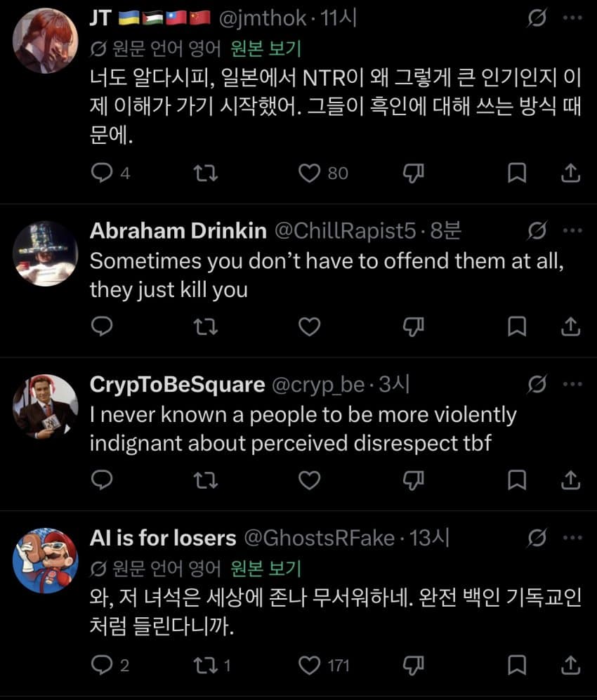Share the AI is for losers tweet
Image resolution: width=597 pixels, height=700 pixels.
pos(572,663)
